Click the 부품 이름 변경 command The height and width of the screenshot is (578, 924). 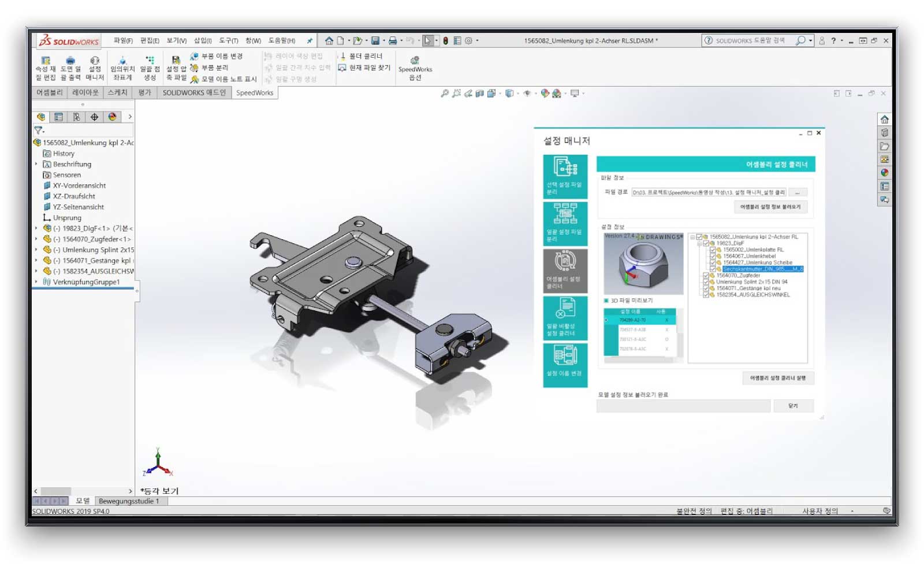(217, 56)
